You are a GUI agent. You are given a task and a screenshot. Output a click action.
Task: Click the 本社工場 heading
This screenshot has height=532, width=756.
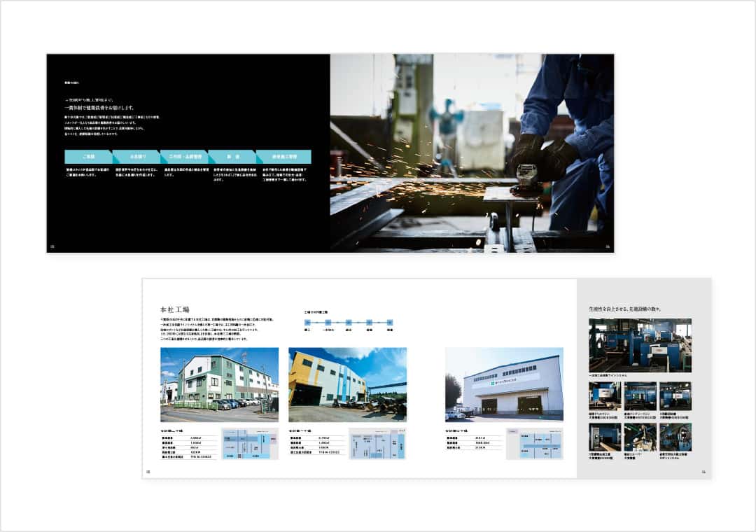pos(175,309)
